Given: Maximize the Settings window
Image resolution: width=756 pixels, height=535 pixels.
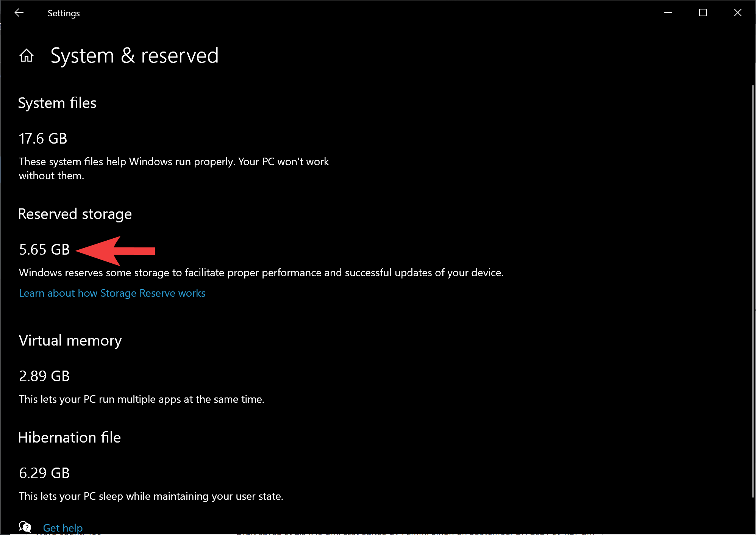Looking at the screenshot, I should (x=703, y=13).
